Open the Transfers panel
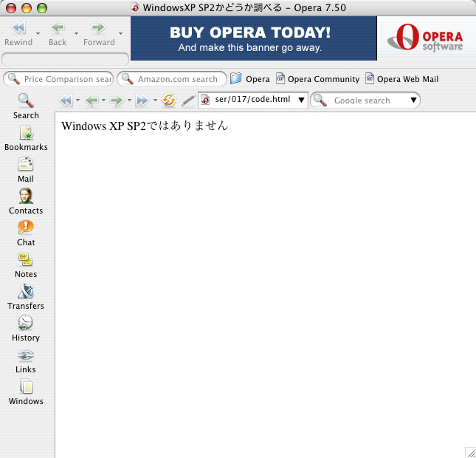The image size is (476, 458). click(26, 297)
